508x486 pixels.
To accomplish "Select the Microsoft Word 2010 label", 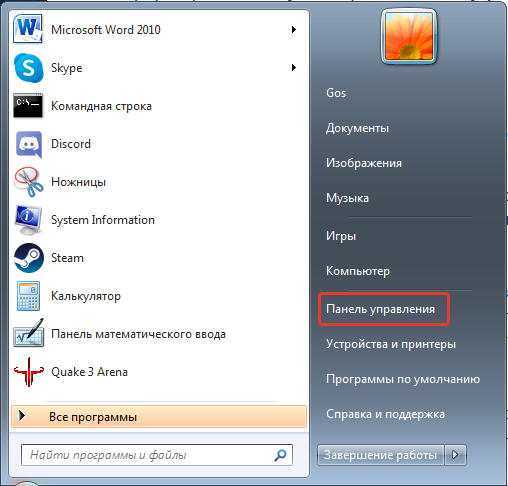I will point(106,30).
